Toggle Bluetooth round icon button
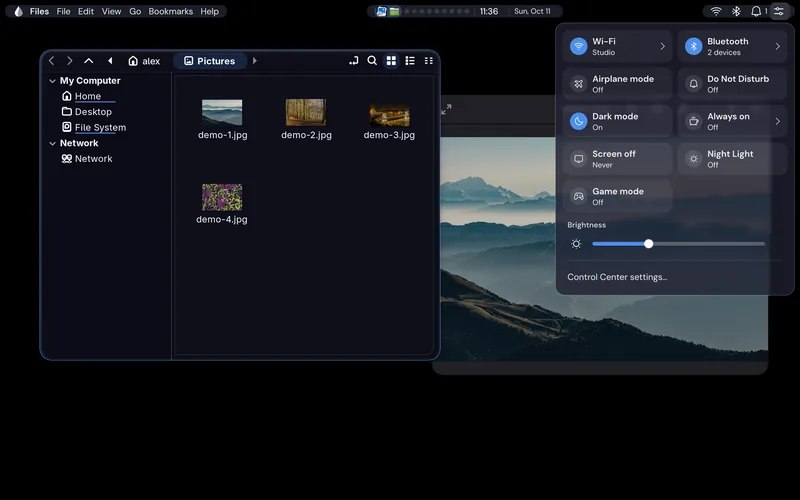The height and width of the screenshot is (500, 800). (x=693, y=46)
